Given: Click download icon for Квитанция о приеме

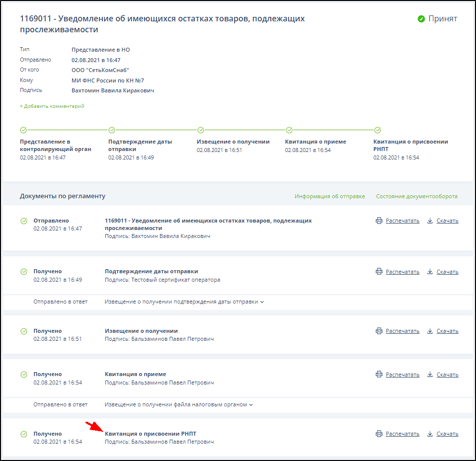Looking at the screenshot, I should click(430, 375).
